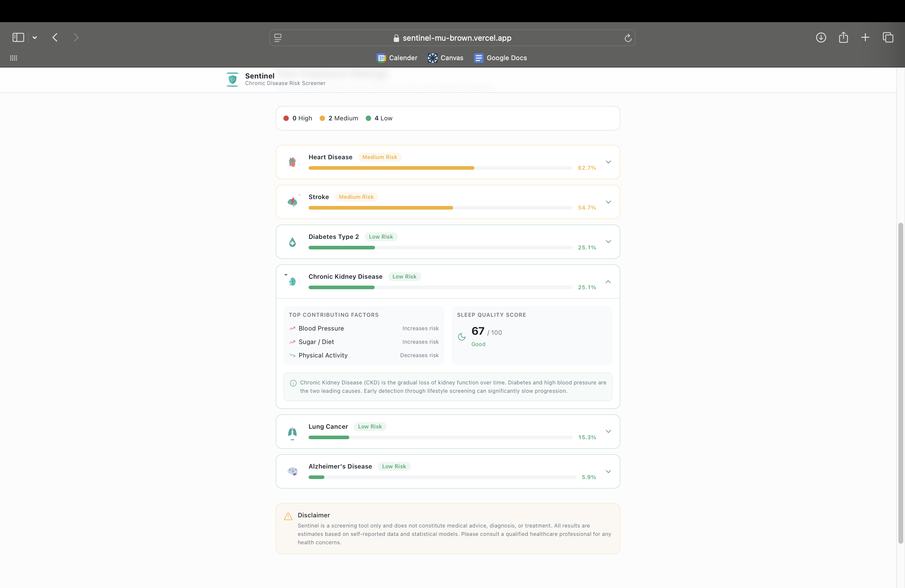Image resolution: width=905 pixels, height=588 pixels.
Task: Toggle the Safari sidebar
Action: pos(18,37)
